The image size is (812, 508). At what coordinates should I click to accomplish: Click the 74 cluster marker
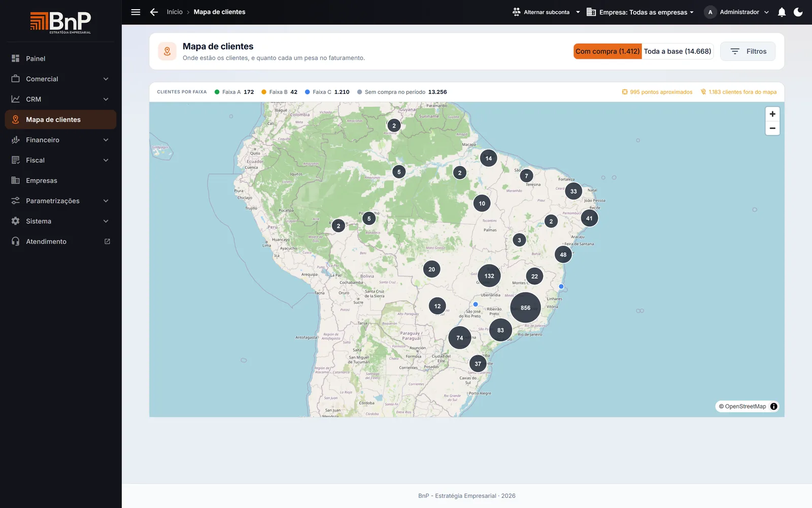coord(460,338)
